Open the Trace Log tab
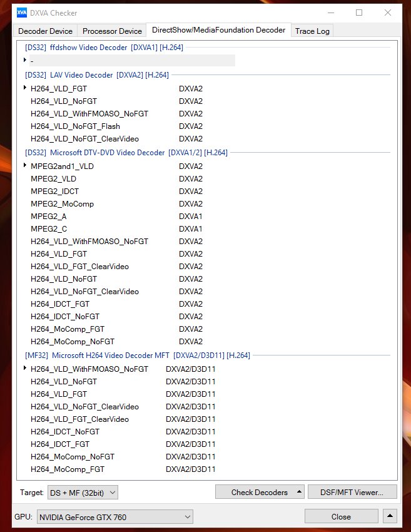 click(313, 31)
